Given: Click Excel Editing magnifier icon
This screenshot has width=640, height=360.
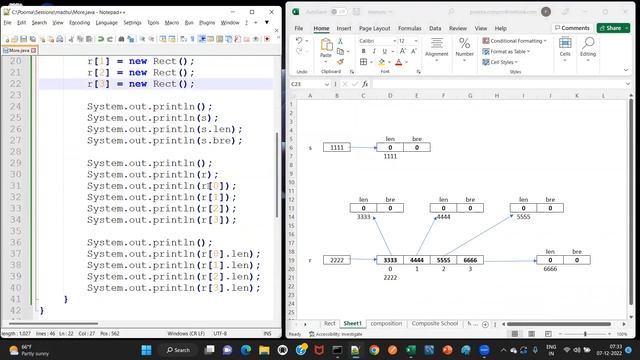Looking at the screenshot, I should [588, 43].
